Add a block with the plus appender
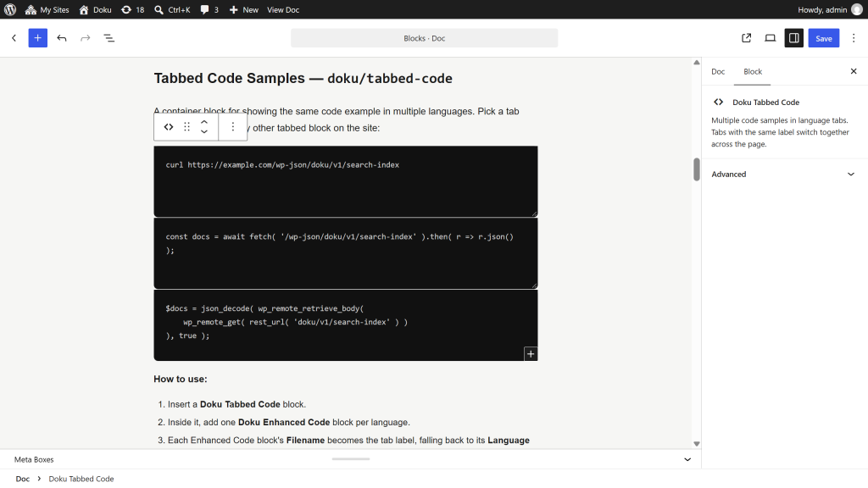The width and height of the screenshot is (868, 488). pyautogui.click(x=531, y=354)
